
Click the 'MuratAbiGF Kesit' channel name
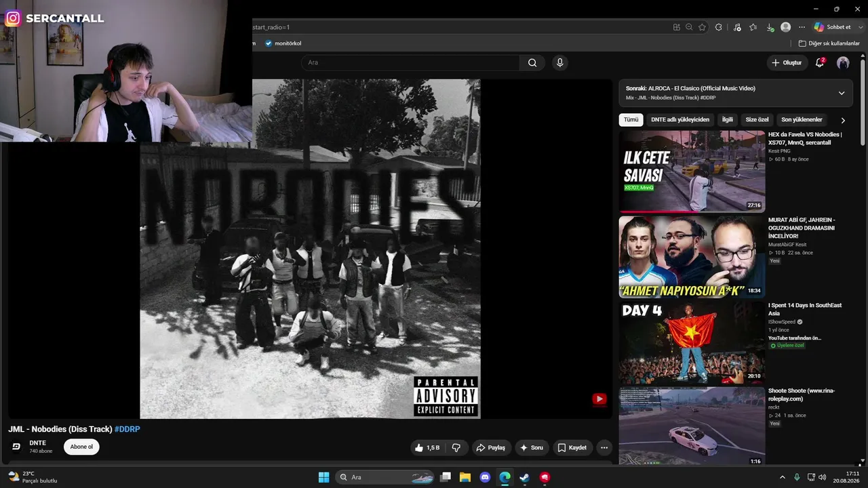pyautogui.click(x=787, y=245)
